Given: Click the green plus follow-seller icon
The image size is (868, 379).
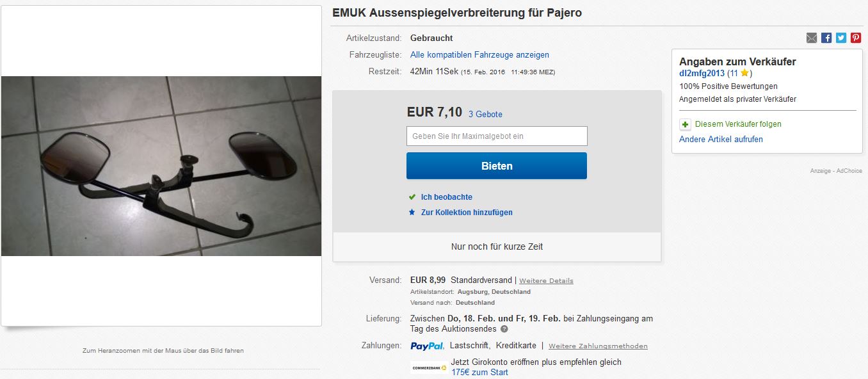Looking at the screenshot, I should (x=685, y=124).
